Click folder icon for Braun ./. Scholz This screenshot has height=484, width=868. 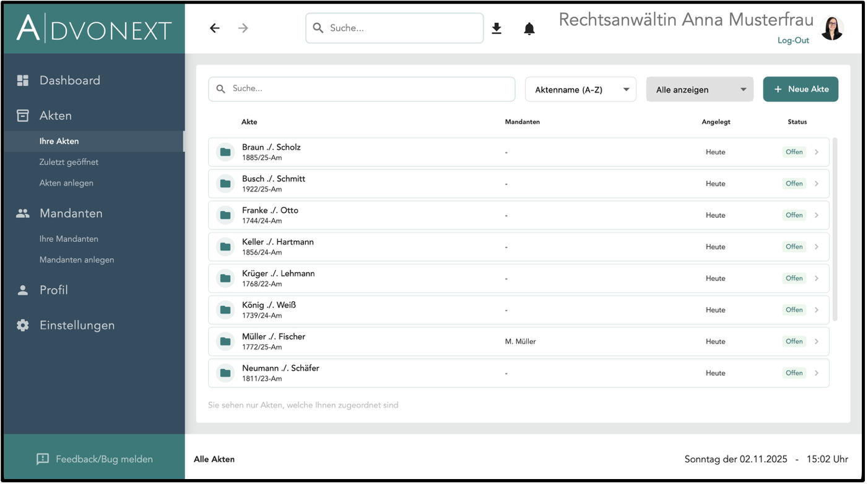tap(225, 152)
